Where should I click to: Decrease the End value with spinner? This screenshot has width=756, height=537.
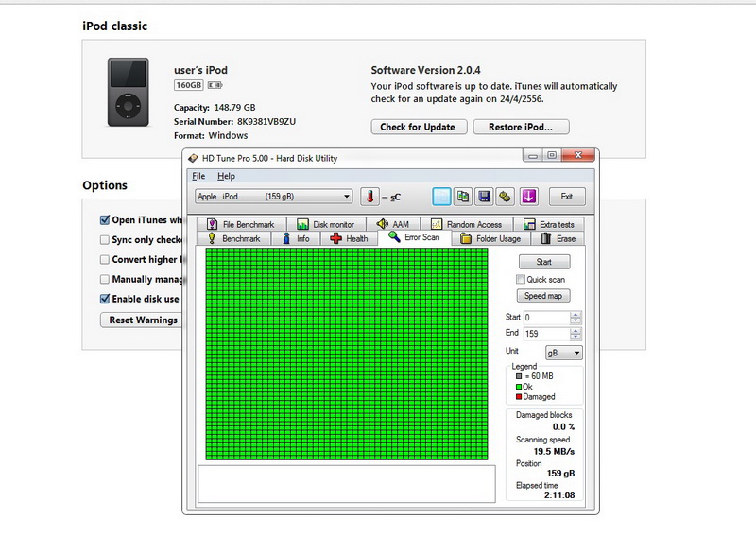click(576, 337)
